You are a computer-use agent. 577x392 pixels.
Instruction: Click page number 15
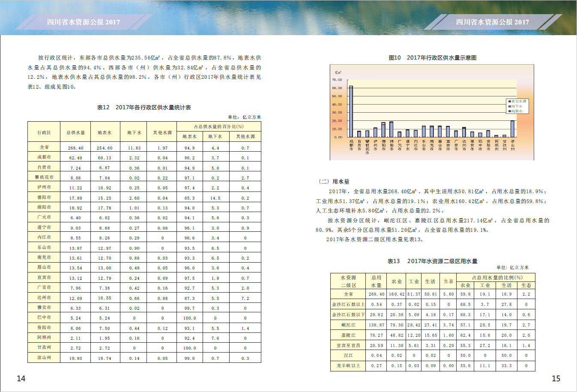tap(556, 378)
